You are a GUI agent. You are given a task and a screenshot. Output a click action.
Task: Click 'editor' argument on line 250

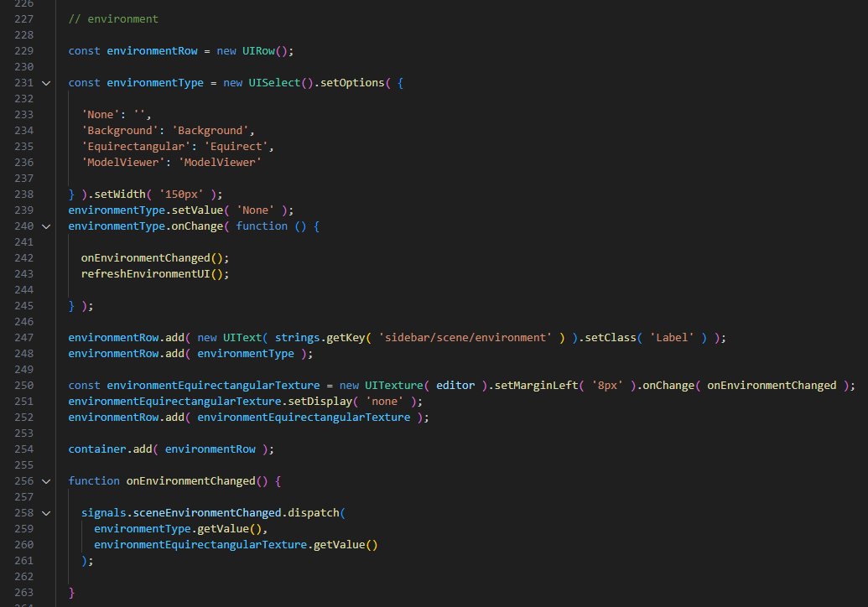click(455, 386)
